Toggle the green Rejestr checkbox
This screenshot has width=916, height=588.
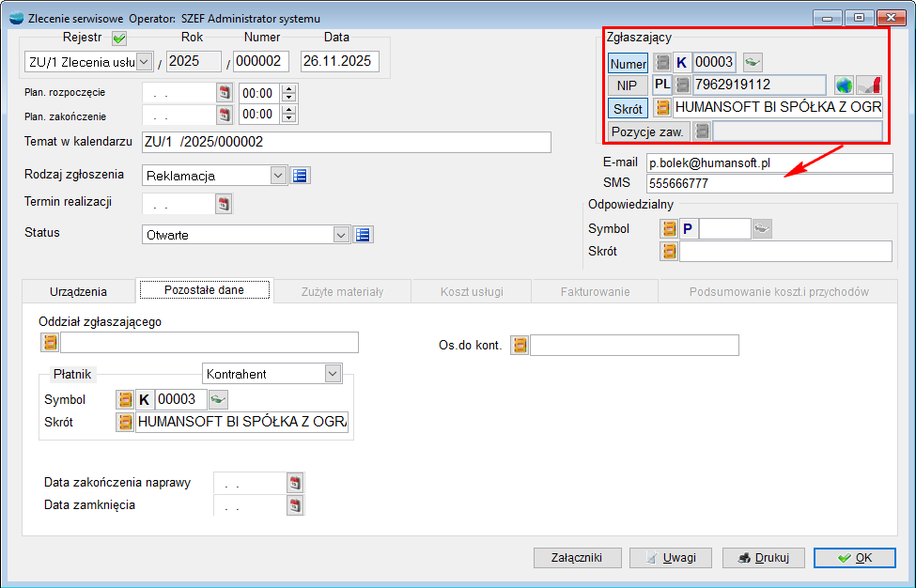point(119,39)
